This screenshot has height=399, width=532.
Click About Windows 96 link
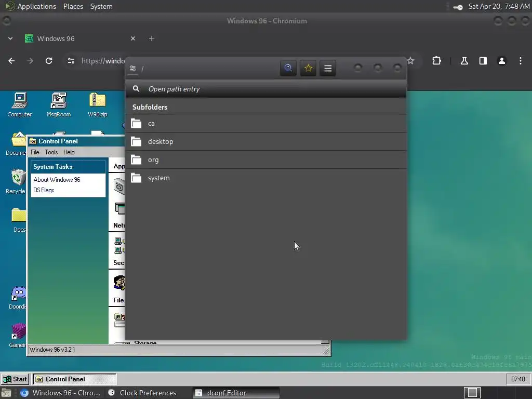(x=57, y=179)
